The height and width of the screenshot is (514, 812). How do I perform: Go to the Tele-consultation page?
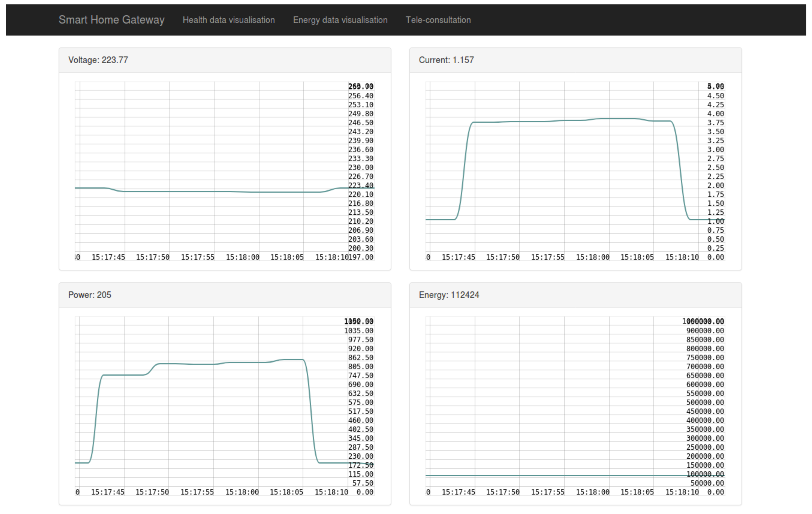(438, 20)
